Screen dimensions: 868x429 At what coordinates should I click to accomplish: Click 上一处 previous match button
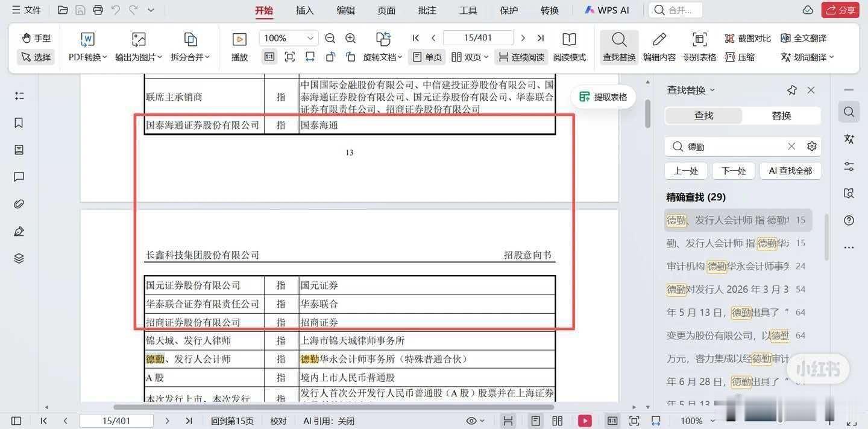(x=686, y=171)
